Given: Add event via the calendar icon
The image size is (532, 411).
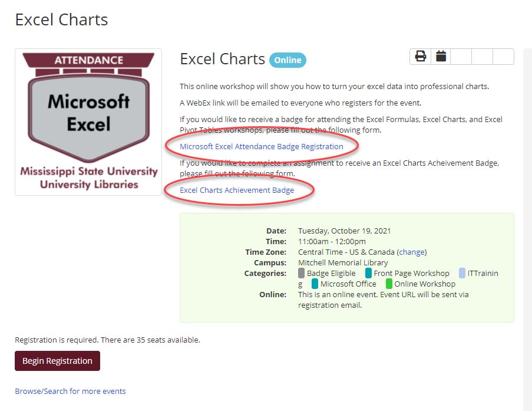Looking at the screenshot, I should pyautogui.click(x=441, y=57).
